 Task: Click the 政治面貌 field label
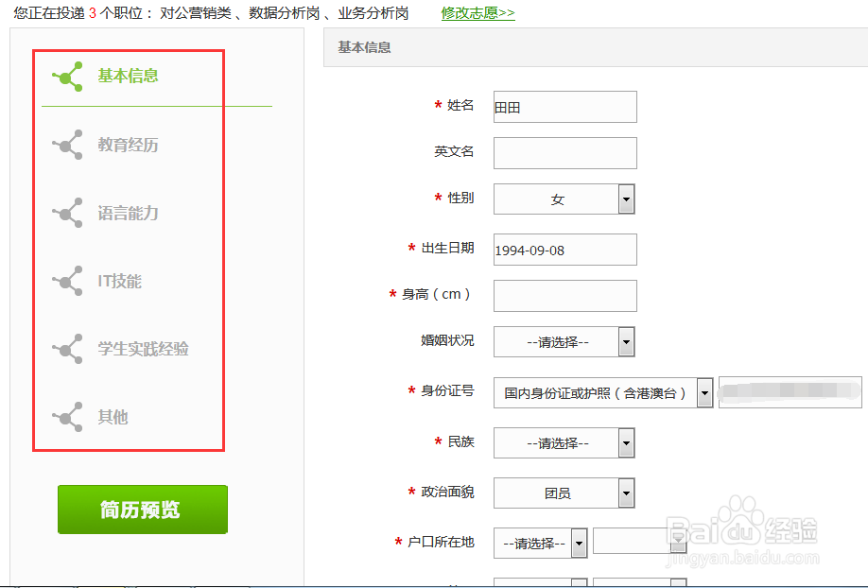click(x=447, y=492)
